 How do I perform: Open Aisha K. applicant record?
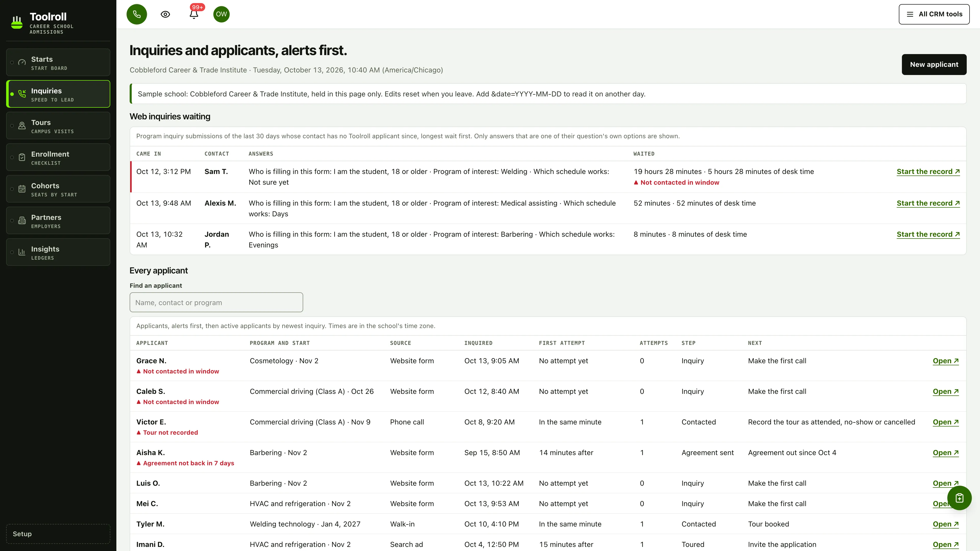pyautogui.click(x=945, y=453)
